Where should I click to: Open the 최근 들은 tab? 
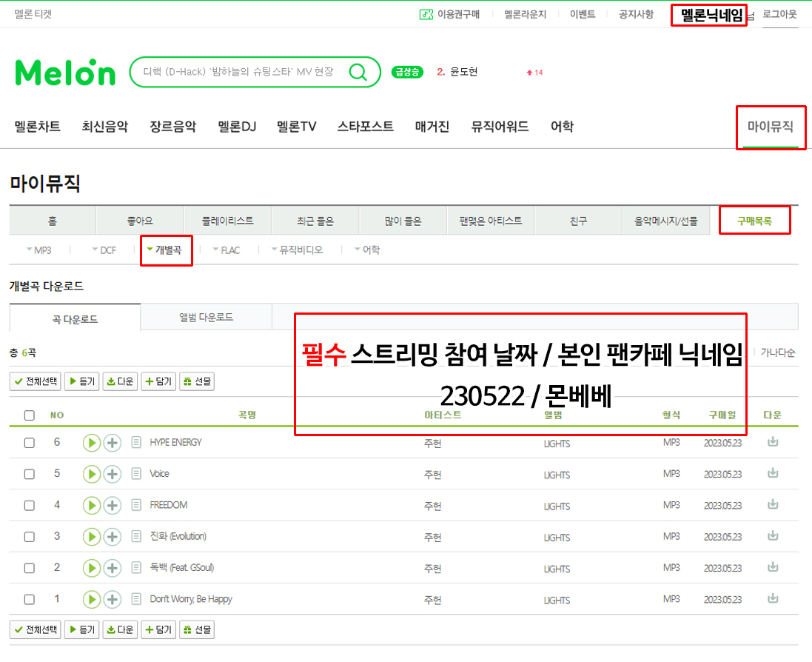point(315,221)
